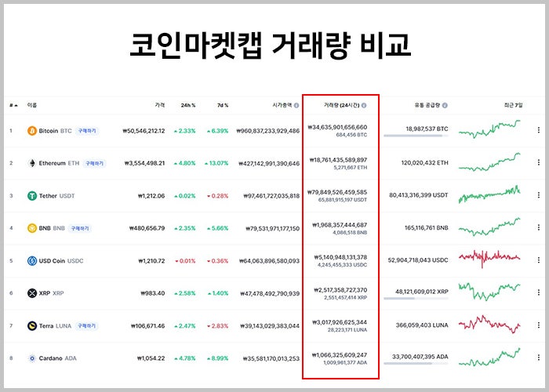Sort the table by 24h % column header
Viewport: 549px width, 392px height.
(188, 105)
